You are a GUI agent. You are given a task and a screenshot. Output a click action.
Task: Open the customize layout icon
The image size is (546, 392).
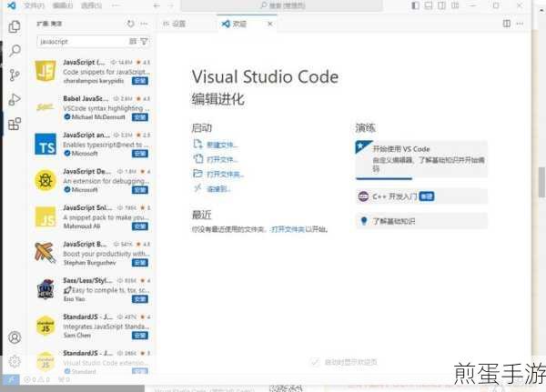[455, 5]
